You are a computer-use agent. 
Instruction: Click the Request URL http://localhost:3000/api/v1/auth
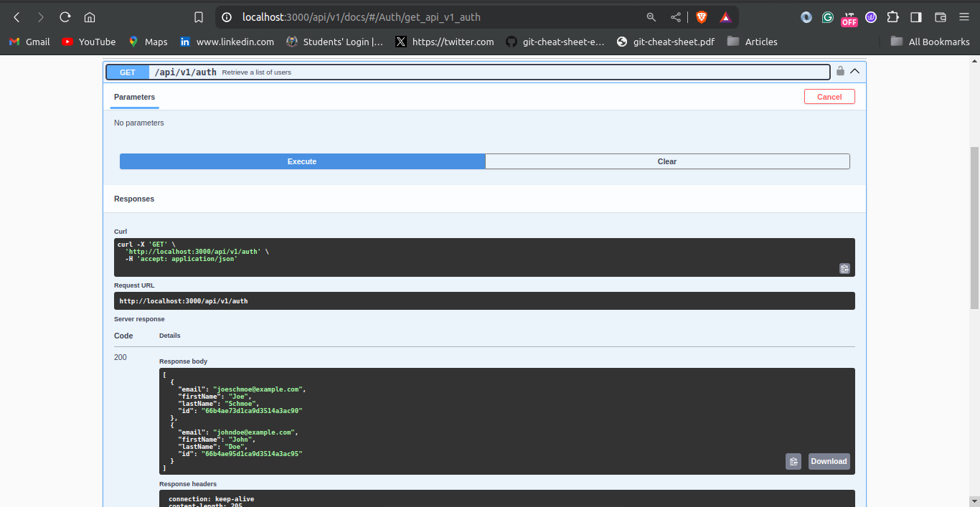(x=183, y=301)
